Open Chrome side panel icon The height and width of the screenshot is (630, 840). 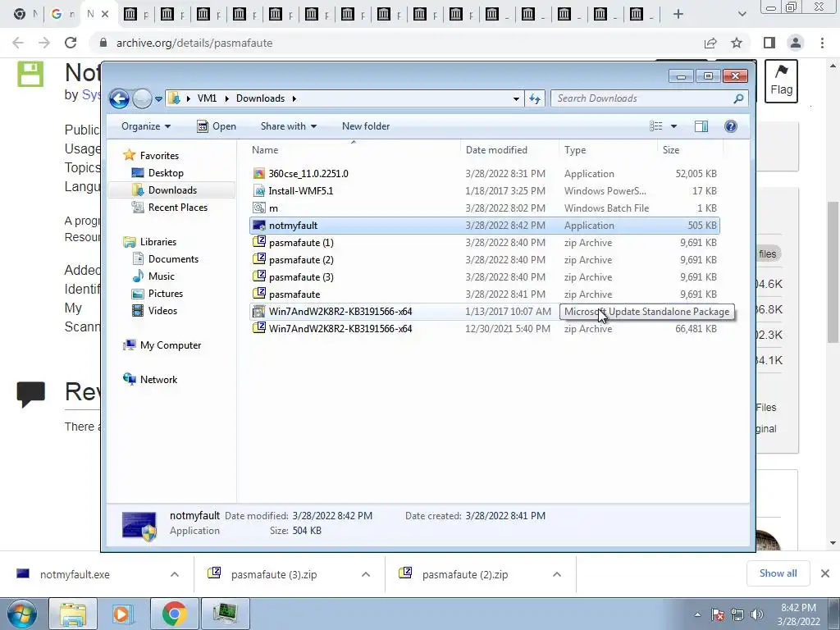coord(769,43)
